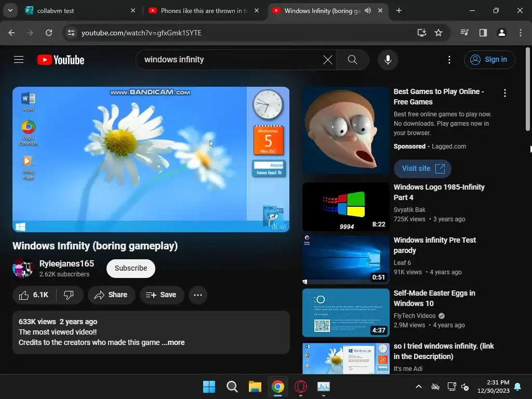
Task: Open so I tried windows infinity thumbnail
Action: (x=345, y=358)
